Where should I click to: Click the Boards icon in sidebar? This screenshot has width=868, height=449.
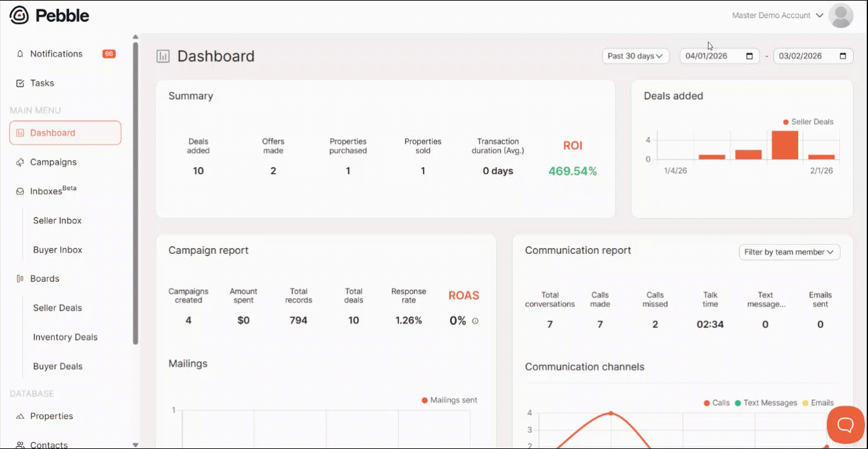pyautogui.click(x=20, y=279)
